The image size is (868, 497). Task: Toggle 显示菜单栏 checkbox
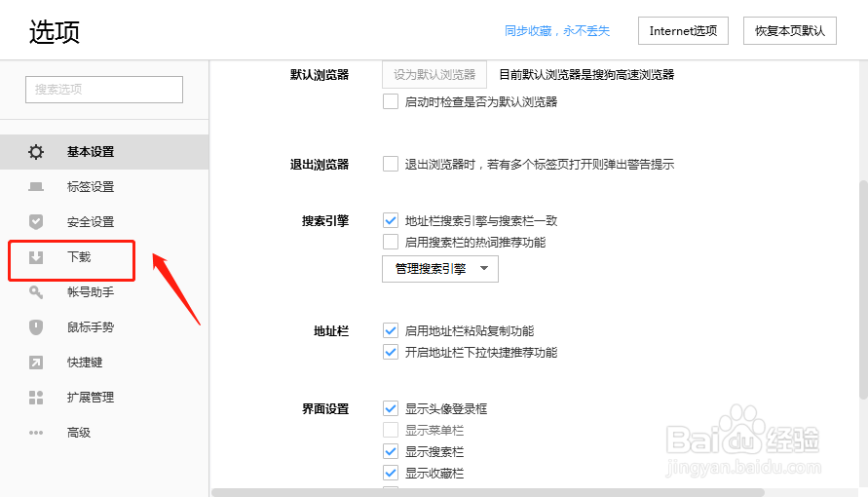(x=391, y=430)
